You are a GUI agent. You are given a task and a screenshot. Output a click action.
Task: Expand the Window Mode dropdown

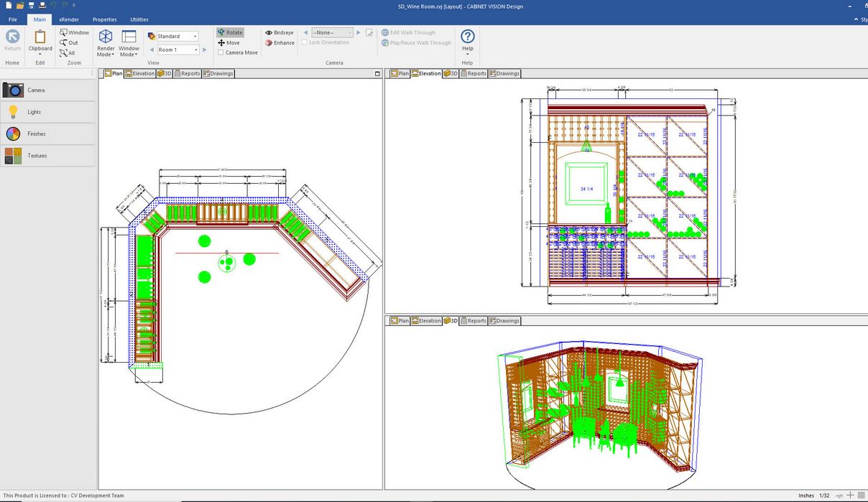(x=129, y=45)
